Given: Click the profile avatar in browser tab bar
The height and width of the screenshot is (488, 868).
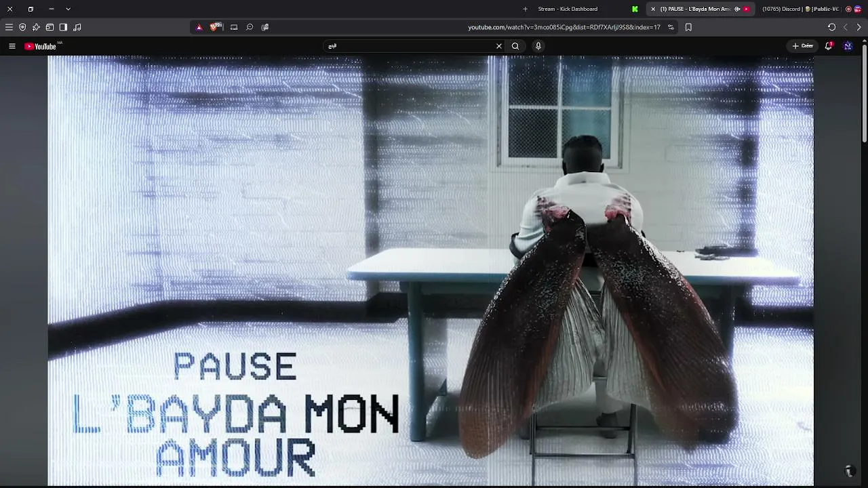Looking at the screenshot, I should click(858, 9).
